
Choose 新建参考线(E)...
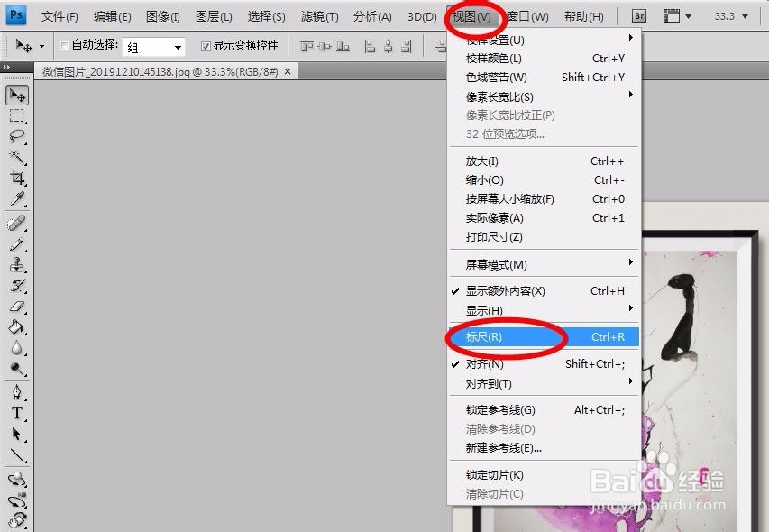(545, 447)
